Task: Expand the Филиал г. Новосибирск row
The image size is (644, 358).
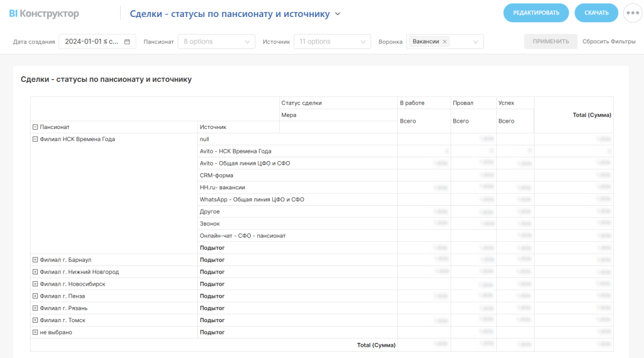Action: click(35, 284)
